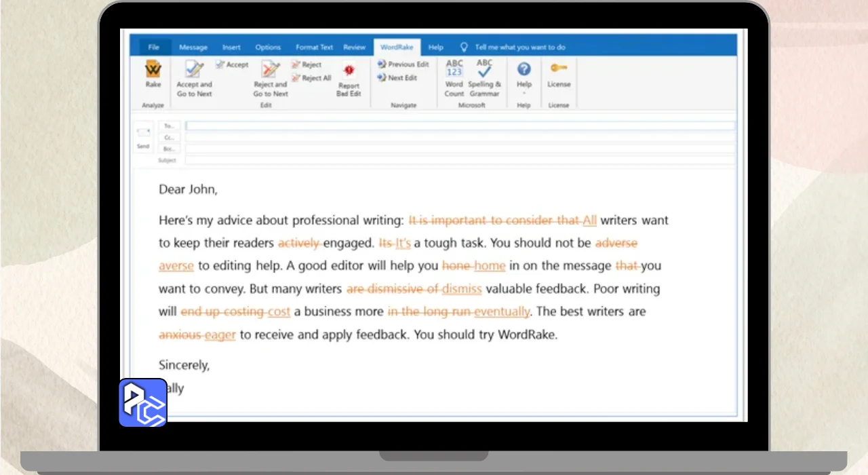Go to Next Edit

398,78
